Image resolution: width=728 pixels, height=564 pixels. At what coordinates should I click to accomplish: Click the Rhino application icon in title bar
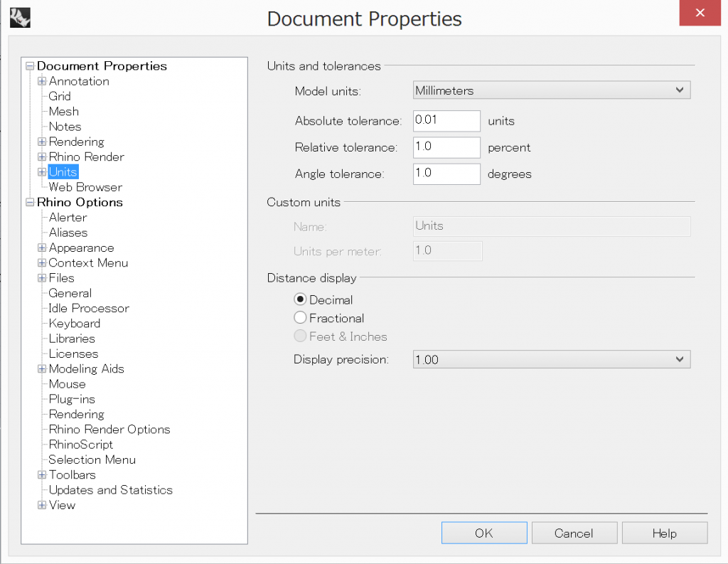pyautogui.click(x=20, y=18)
